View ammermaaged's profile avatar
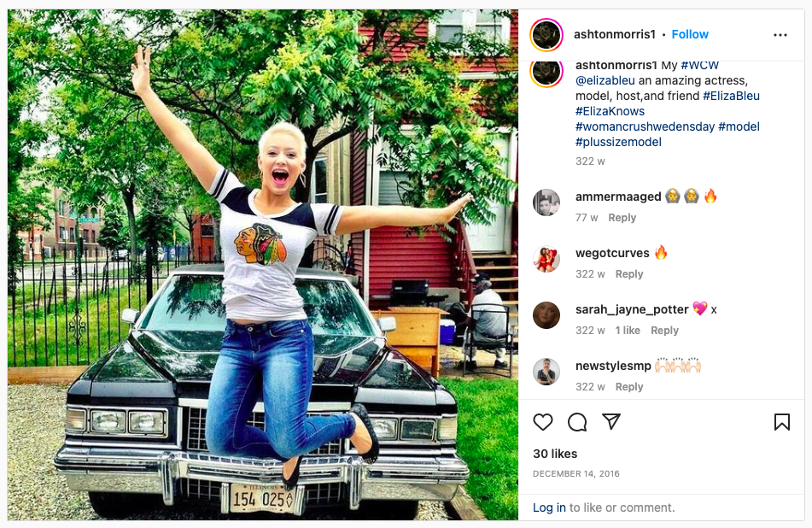 (546, 202)
